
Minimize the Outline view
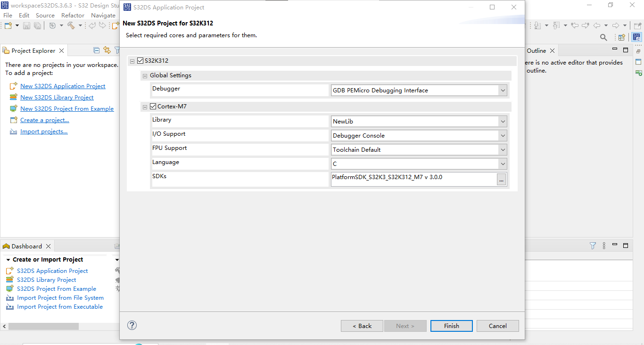click(x=615, y=49)
